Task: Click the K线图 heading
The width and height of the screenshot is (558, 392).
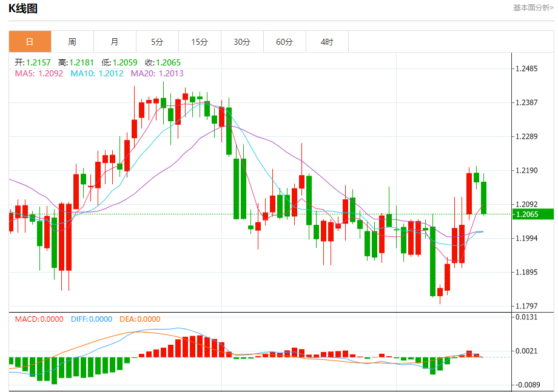Action: 23,8
